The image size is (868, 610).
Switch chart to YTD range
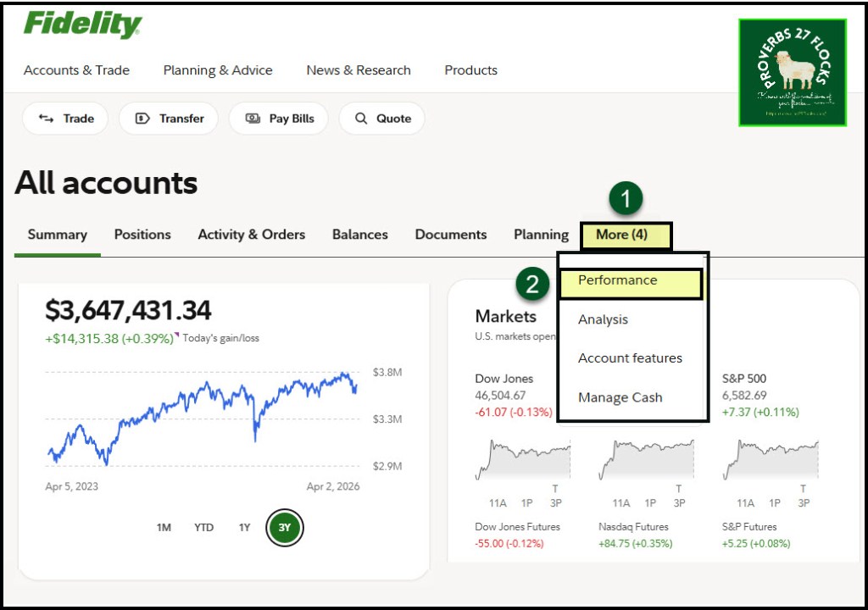click(x=203, y=528)
